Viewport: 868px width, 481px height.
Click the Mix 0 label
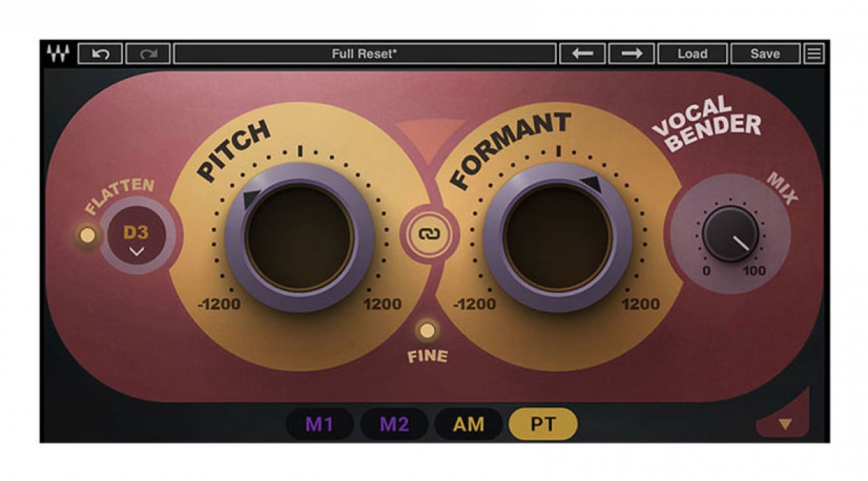pos(707,271)
